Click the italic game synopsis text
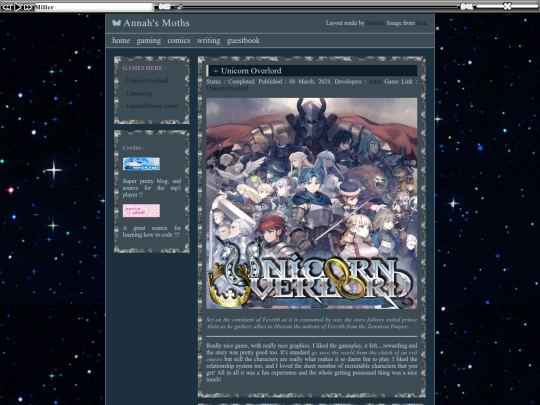Screen dimensions: 540x405 tap(311, 323)
